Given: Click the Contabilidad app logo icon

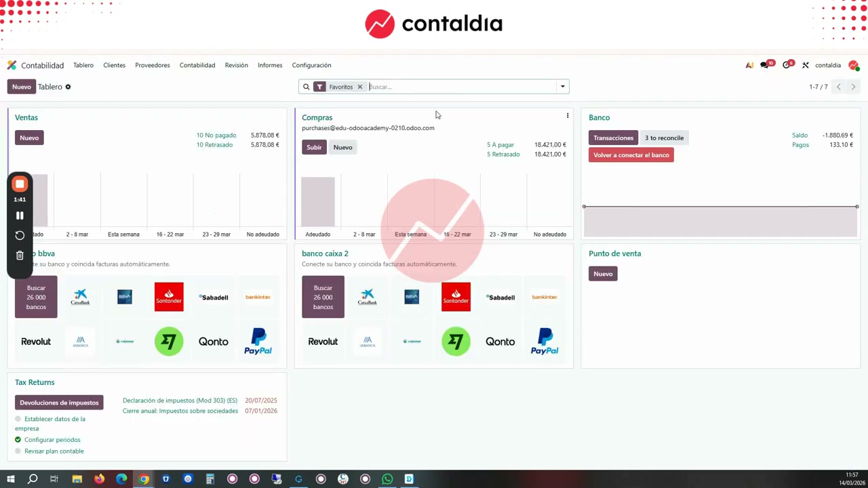Looking at the screenshot, I should pos(12,65).
